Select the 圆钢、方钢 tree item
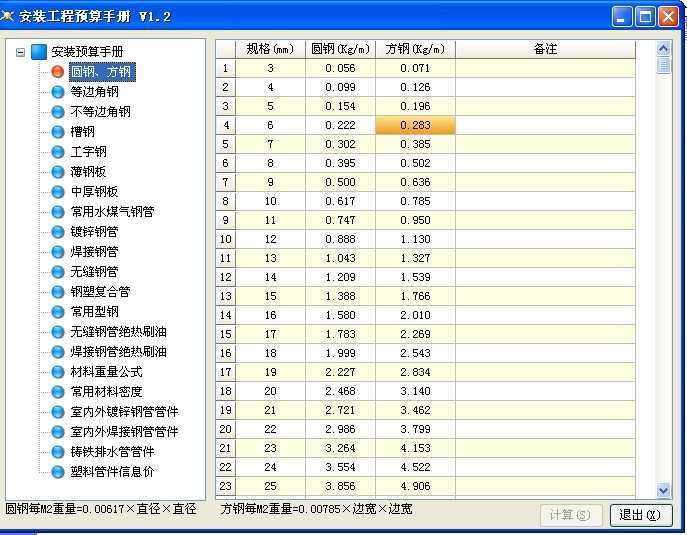The height and width of the screenshot is (535, 687). point(102,72)
